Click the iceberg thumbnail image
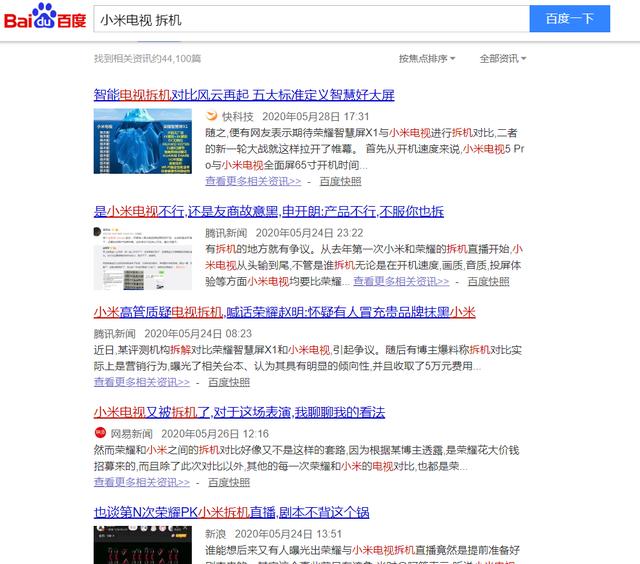 [142, 141]
